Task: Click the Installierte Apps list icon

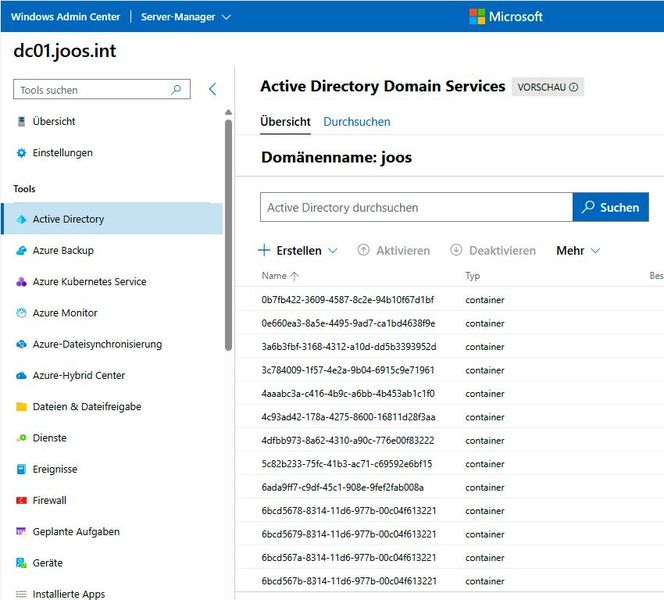Action: pyautogui.click(x=21, y=594)
